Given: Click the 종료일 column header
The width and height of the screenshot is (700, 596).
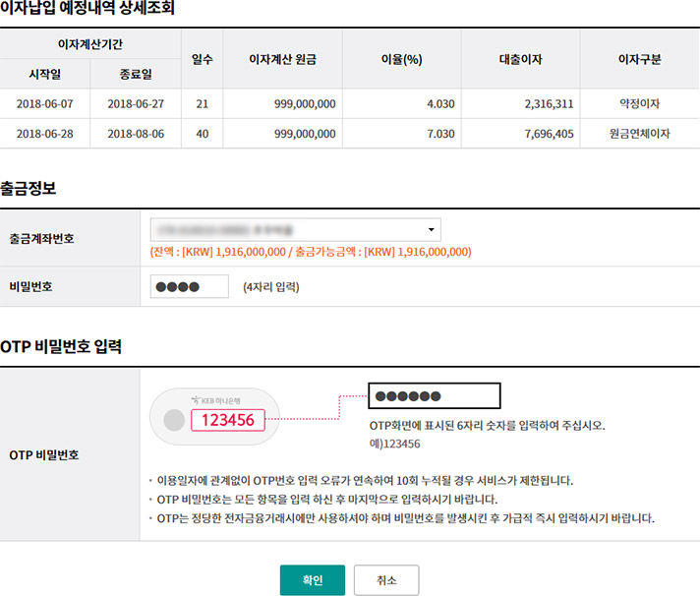Looking at the screenshot, I should pos(135,74).
